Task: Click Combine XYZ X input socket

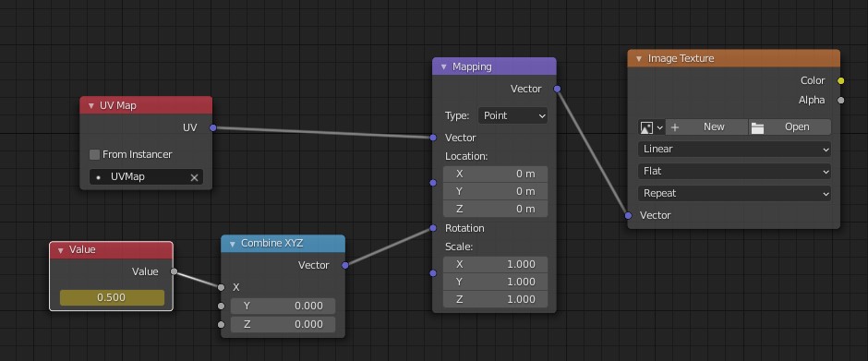Action: coord(222,287)
